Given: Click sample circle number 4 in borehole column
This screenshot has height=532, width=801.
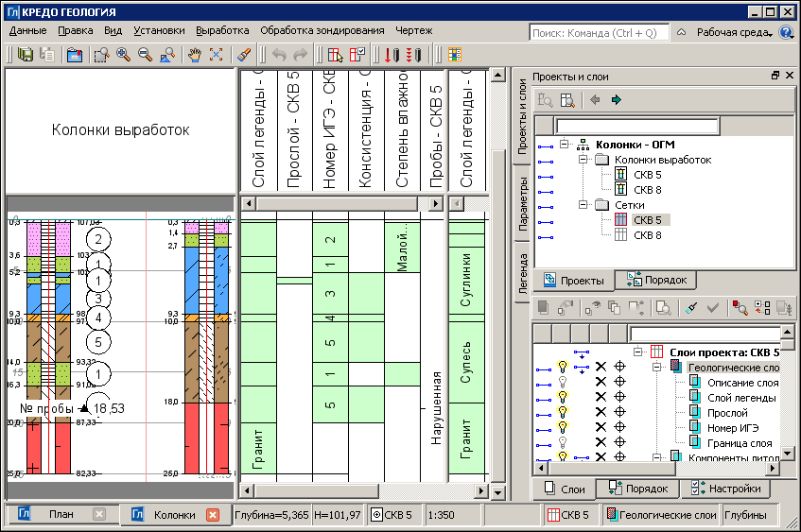Looking at the screenshot, I should click(98, 318).
